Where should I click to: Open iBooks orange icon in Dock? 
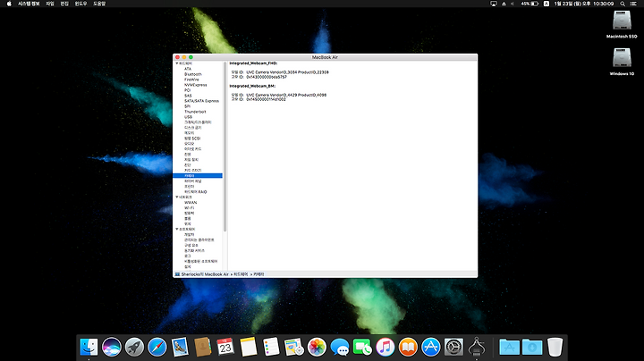coord(408,347)
